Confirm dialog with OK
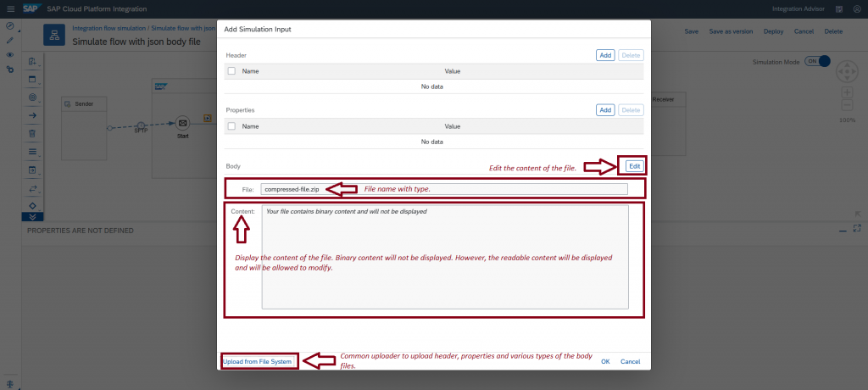 coord(605,361)
